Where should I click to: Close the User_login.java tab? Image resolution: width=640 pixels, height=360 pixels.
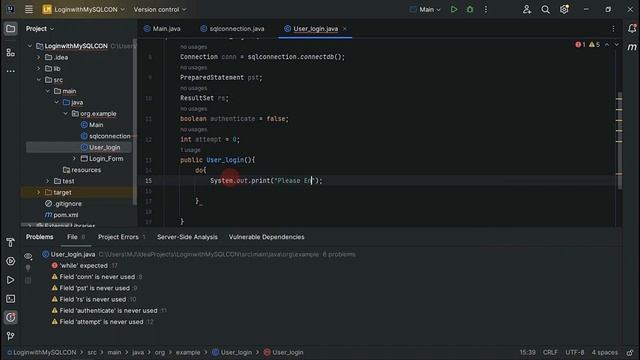344,29
